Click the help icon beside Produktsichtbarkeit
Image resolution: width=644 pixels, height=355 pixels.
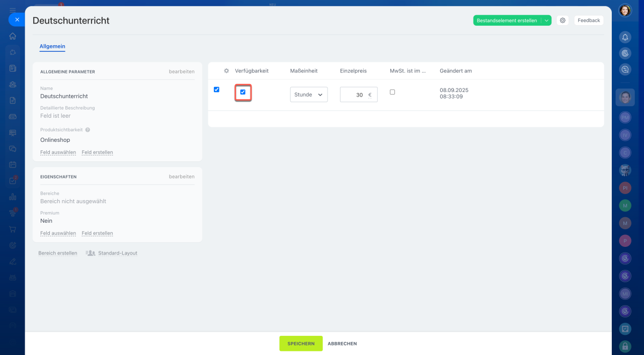point(88,130)
